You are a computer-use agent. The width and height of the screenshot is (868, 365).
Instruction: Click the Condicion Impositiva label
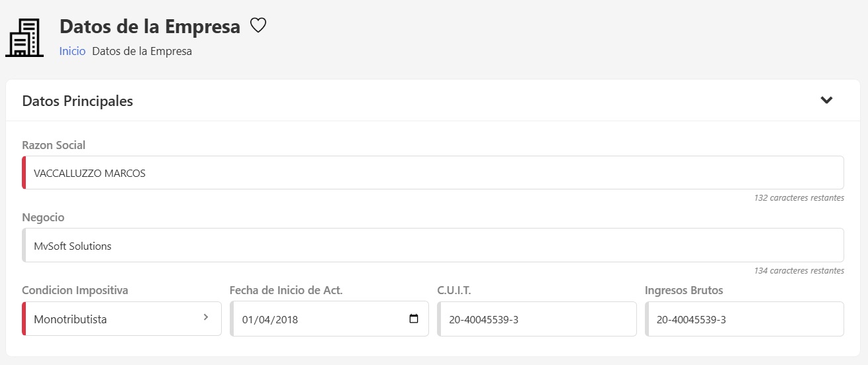(75, 290)
